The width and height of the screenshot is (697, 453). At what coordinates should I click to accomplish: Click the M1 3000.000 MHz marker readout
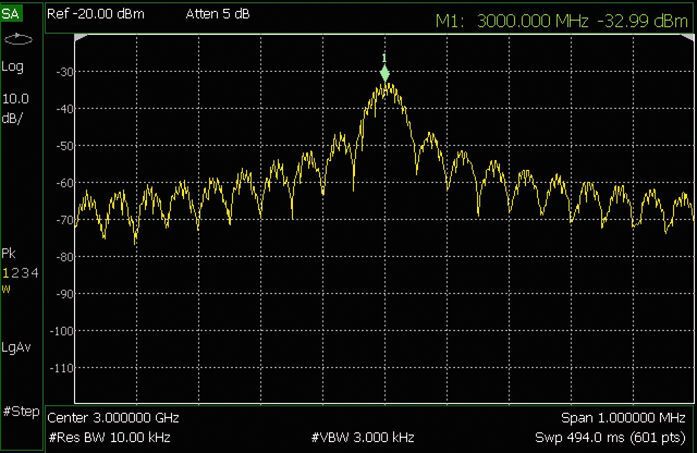click(x=561, y=21)
